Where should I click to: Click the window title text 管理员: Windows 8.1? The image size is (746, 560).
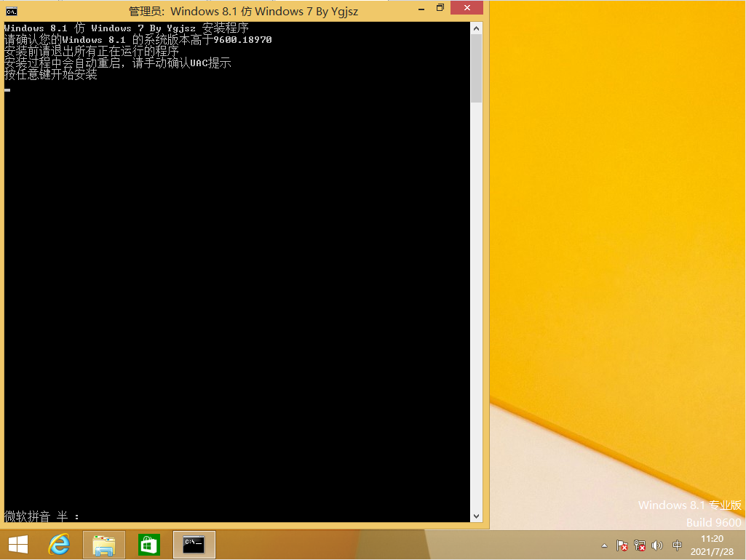click(243, 12)
